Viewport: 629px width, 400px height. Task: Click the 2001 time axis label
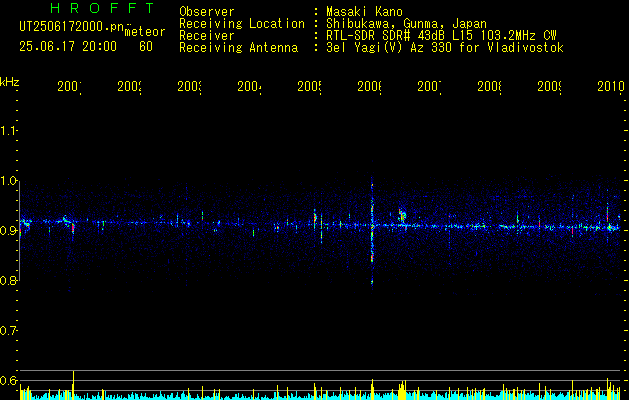[x=69, y=87]
